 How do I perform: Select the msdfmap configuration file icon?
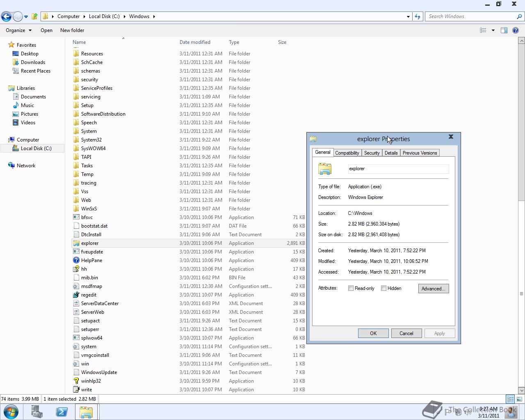point(76,286)
